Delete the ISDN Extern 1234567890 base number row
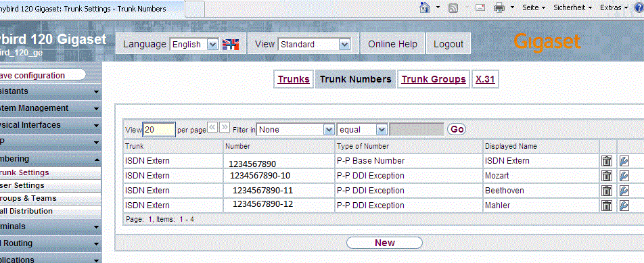The width and height of the screenshot is (644, 263). pos(607,161)
